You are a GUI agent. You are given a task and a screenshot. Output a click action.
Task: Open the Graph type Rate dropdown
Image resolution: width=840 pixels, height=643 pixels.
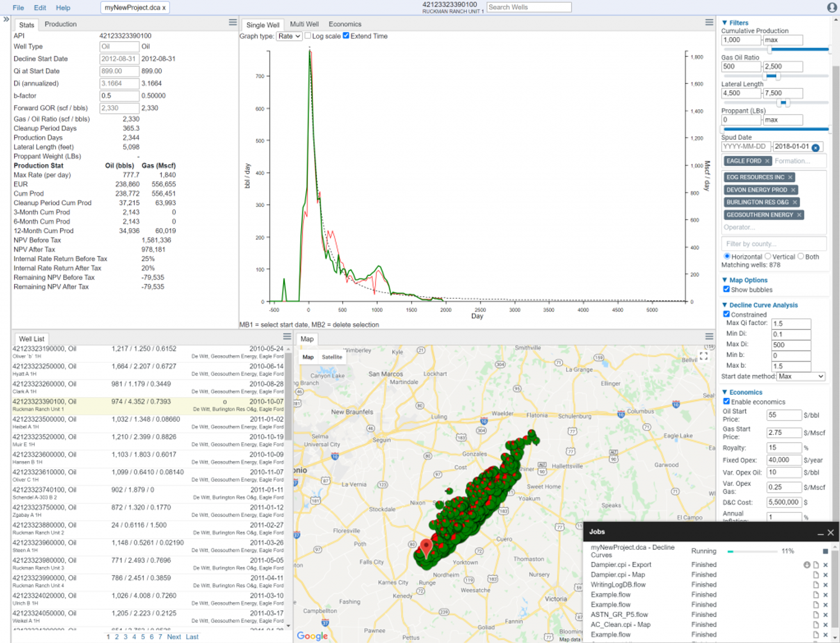(x=289, y=36)
